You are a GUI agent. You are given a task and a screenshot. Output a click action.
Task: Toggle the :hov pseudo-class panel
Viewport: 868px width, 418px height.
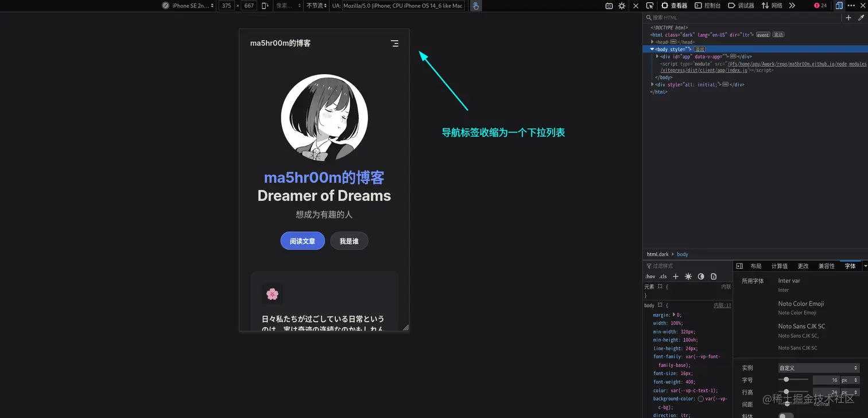[650, 277]
